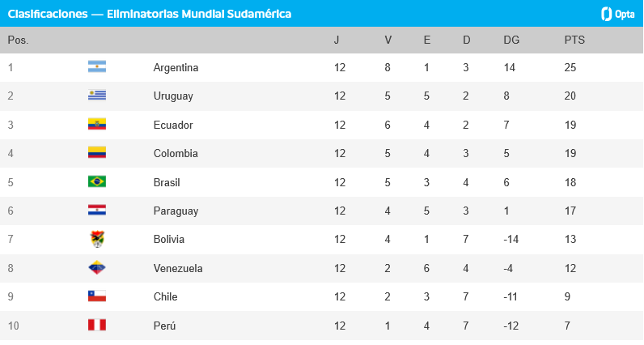Image resolution: width=644 pixels, height=345 pixels.
Task: Click the PTS column header
Action: 574,40
